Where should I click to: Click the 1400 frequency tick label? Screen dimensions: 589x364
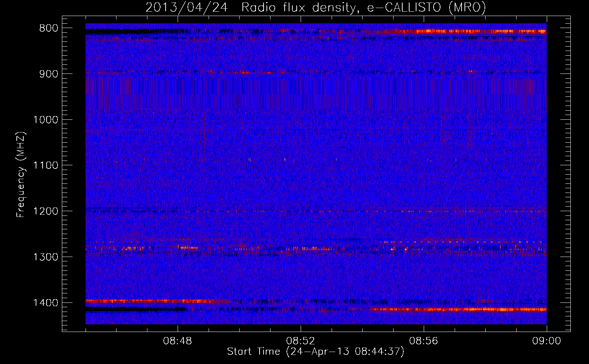[46, 303]
